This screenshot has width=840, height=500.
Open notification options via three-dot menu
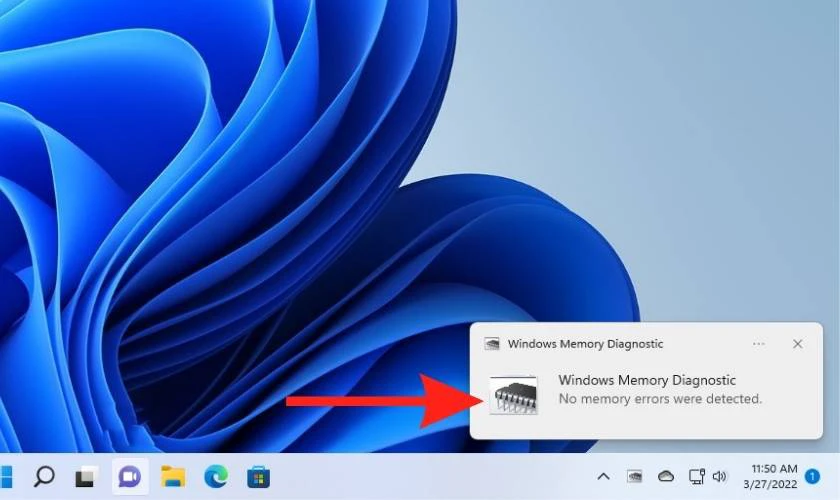(x=759, y=344)
